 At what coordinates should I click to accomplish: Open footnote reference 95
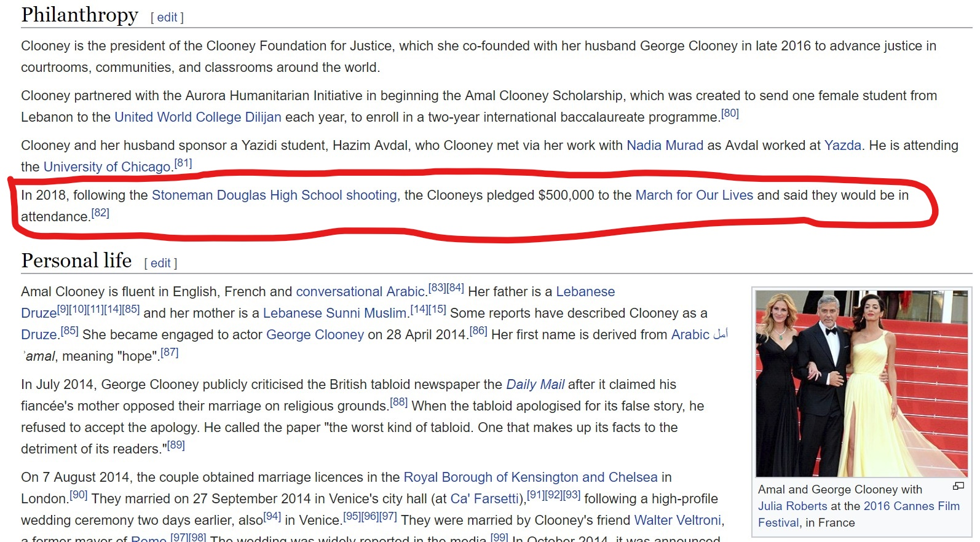352,516
